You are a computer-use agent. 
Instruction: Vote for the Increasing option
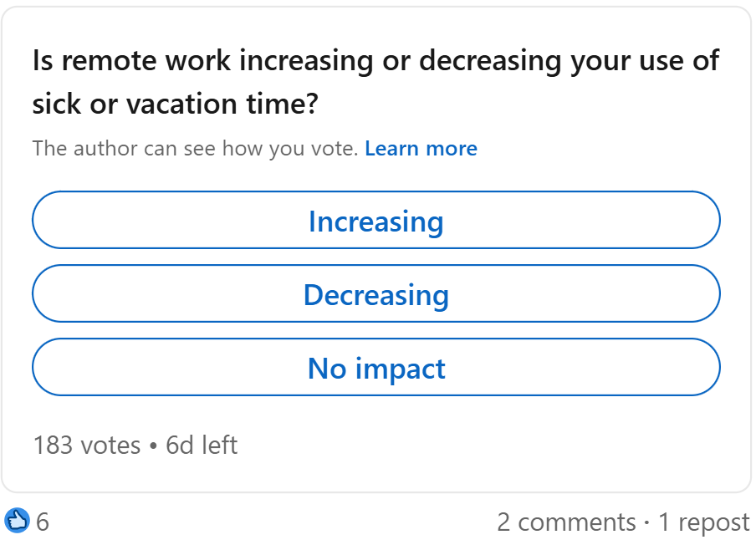[x=375, y=221]
